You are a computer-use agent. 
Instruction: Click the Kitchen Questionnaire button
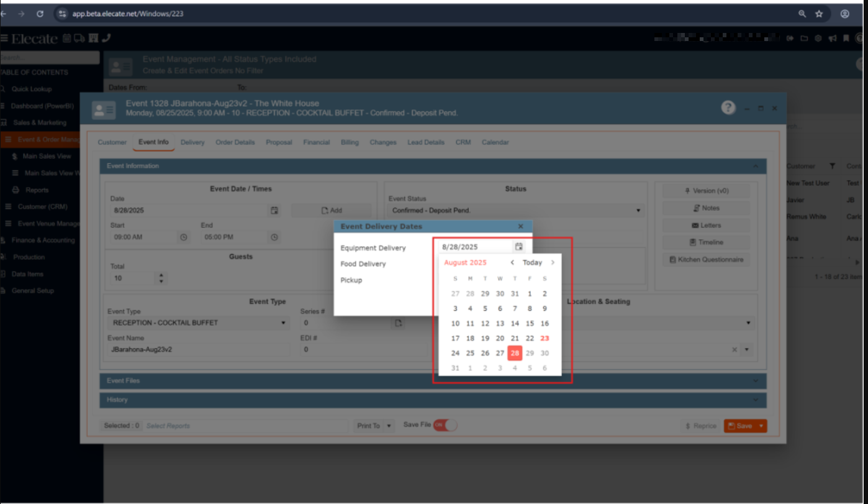706,260
